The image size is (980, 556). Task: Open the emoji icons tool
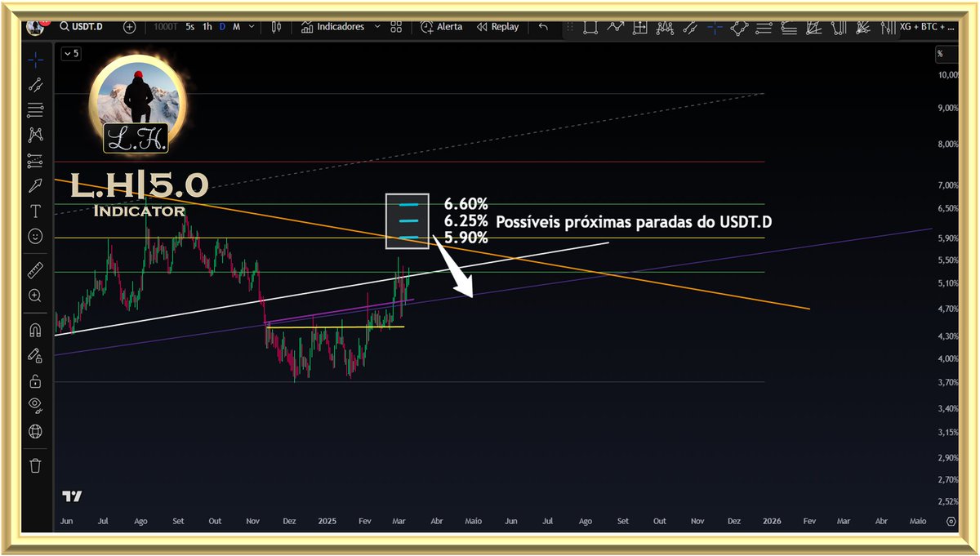(x=35, y=236)
